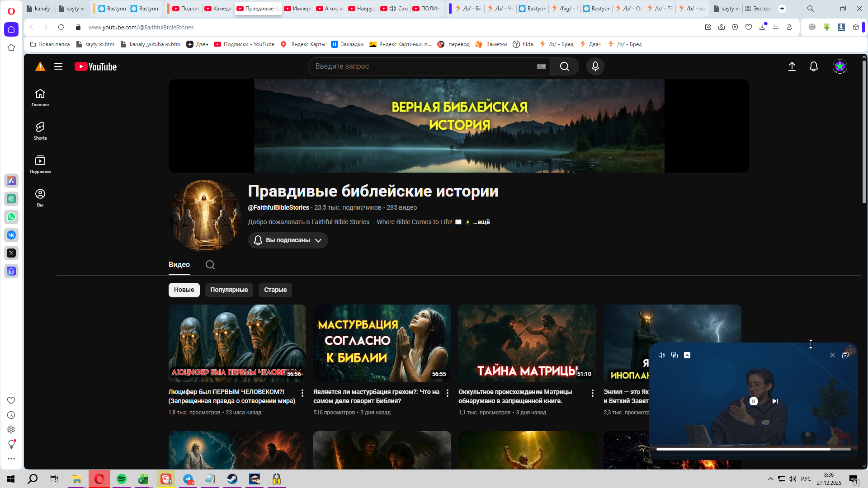Open the on-screen keyboard in search box
Screen dimensions: 868x488
point(541,66)
